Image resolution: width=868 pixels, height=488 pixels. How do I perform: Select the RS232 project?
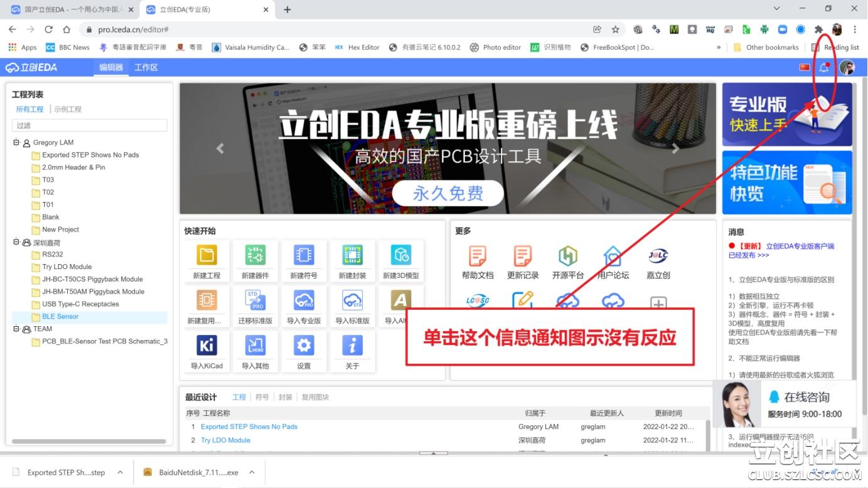coord(53,255)
